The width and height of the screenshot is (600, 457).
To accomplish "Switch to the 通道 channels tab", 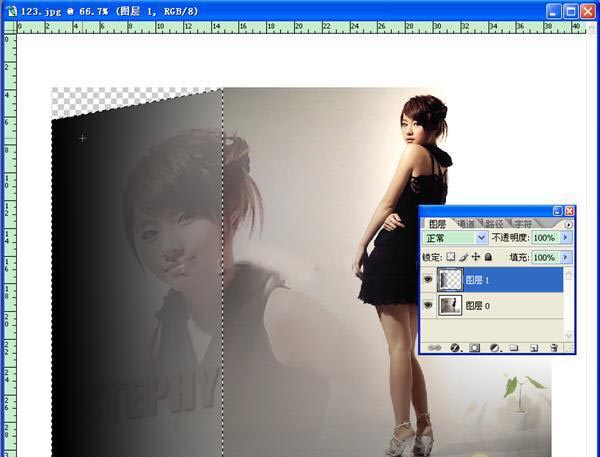I will (x=466, y=224).
